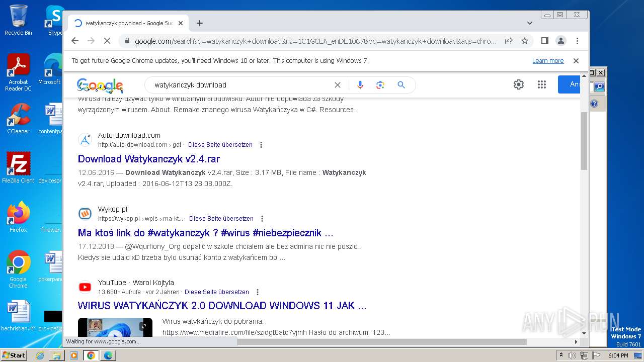Open the Windows Start menu
Screen dimensions: 644x362
pyautogui.click(x=14, y=355)
